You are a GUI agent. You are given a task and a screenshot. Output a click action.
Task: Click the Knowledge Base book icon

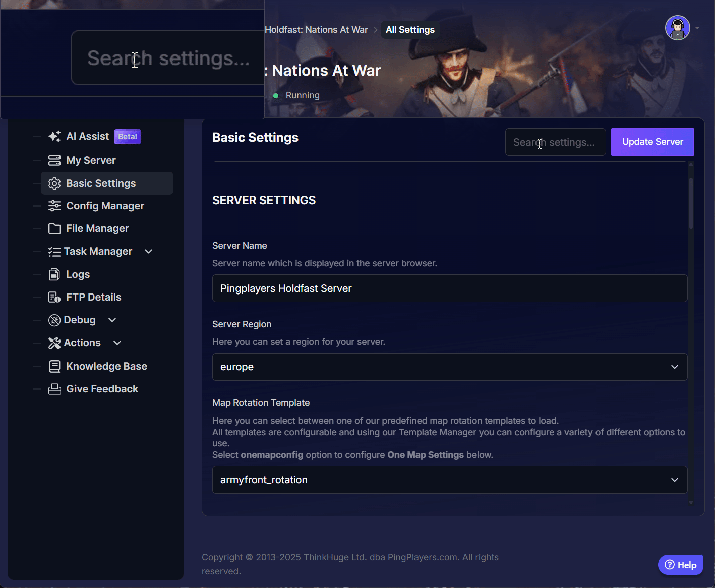pyautogui.click(x=54, y=366)
